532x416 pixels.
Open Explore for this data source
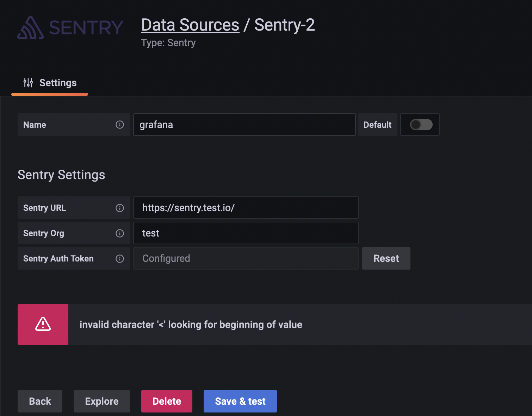pos(101,401)
